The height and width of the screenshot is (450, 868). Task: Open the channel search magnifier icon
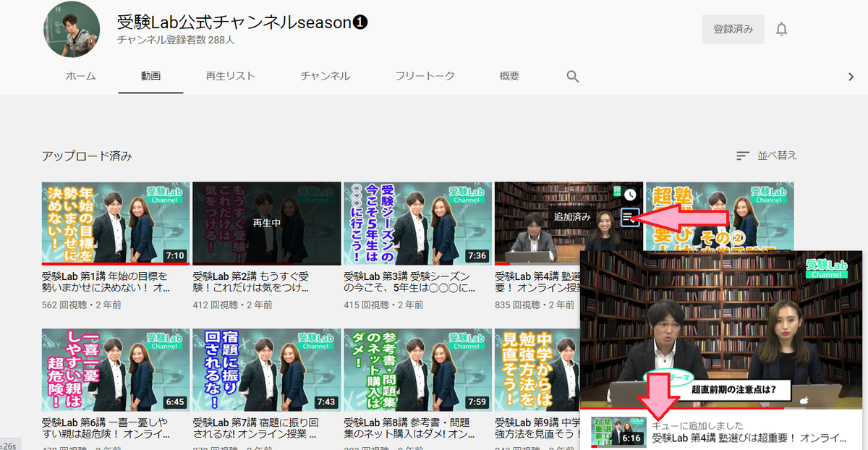(x=573, y=76)
